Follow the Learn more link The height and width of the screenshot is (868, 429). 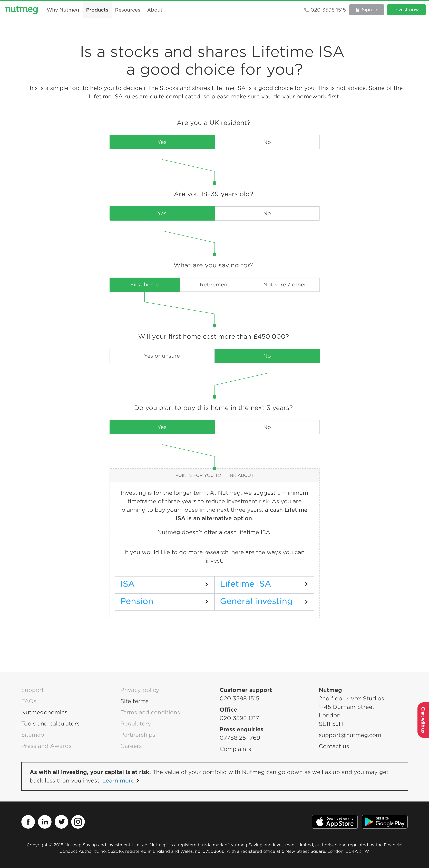click(x=119, y=781)
